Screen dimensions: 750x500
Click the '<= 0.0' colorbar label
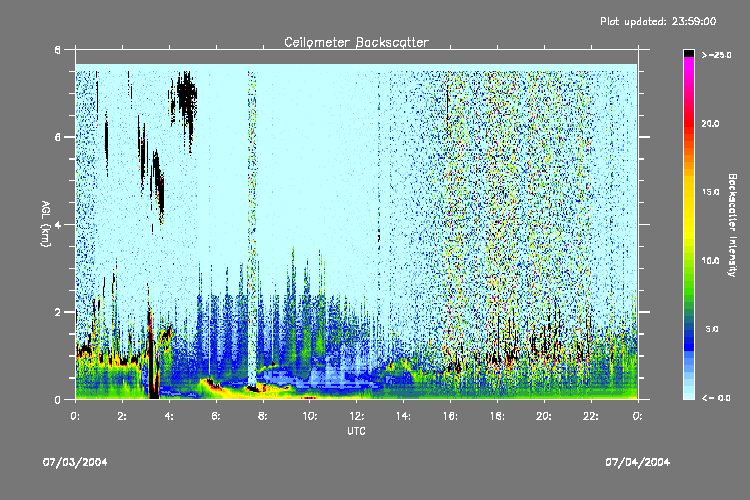[x=717, y=398]
